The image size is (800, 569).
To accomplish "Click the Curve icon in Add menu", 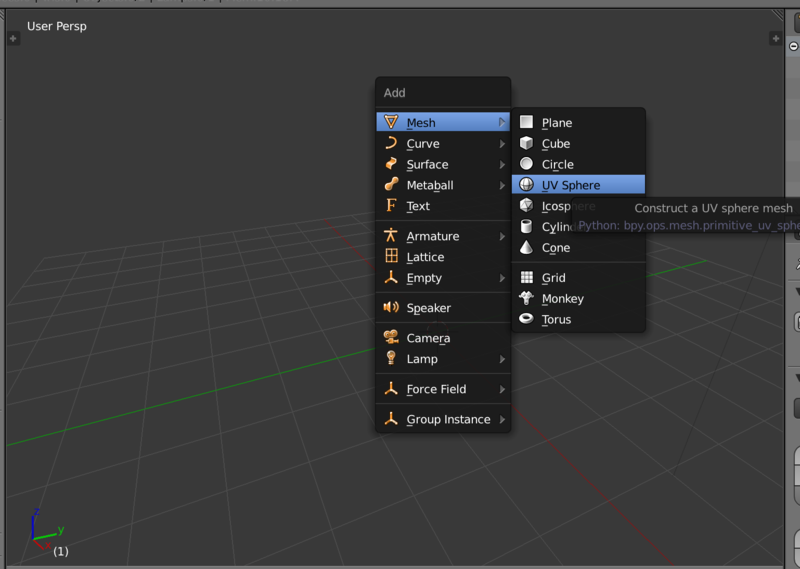I will tap(391, 143).
